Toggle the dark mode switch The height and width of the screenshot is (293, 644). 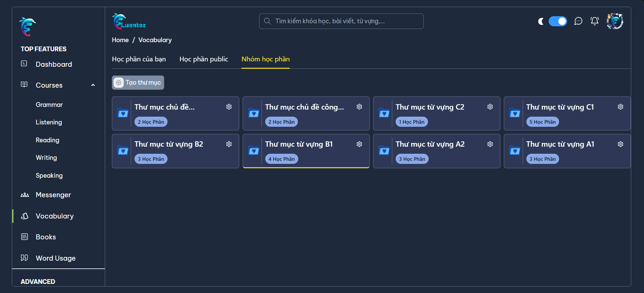[558, 21]
